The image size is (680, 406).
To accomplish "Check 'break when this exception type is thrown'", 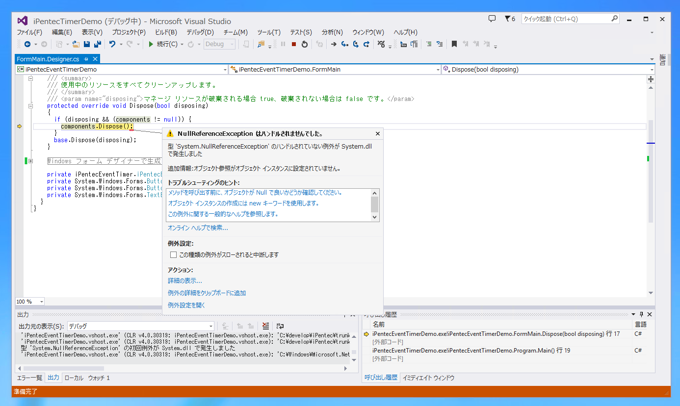I will click(173, 255).
